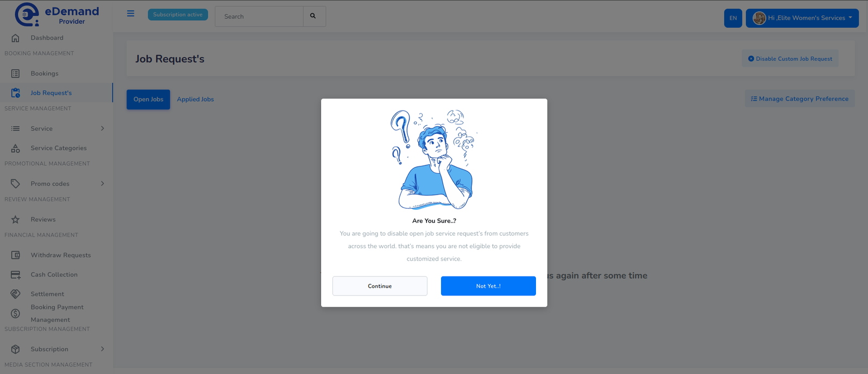868x374 pixels.
Task: Select the Open Jobs tab
Action: (x=148, y=99)
